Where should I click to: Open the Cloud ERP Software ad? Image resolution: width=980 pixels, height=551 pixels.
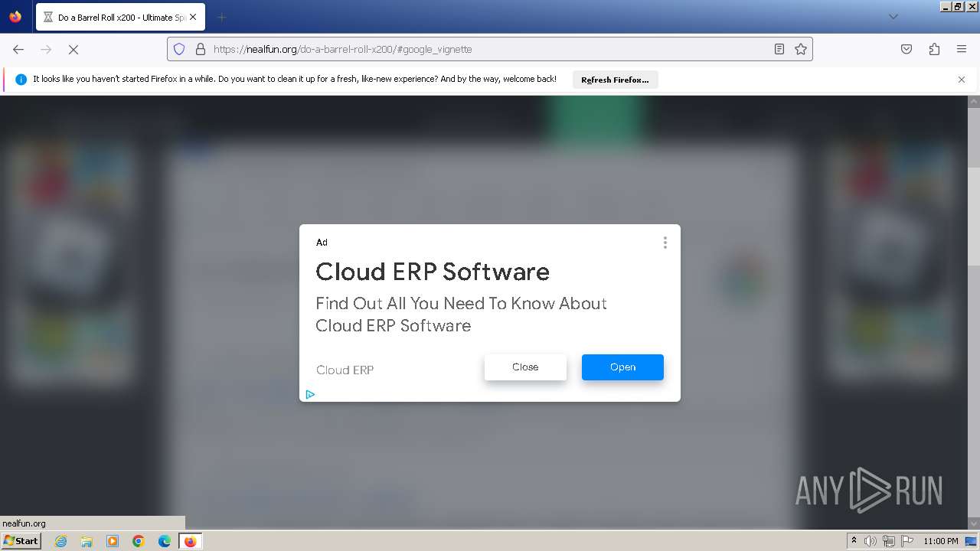click(x=622, y=367)
